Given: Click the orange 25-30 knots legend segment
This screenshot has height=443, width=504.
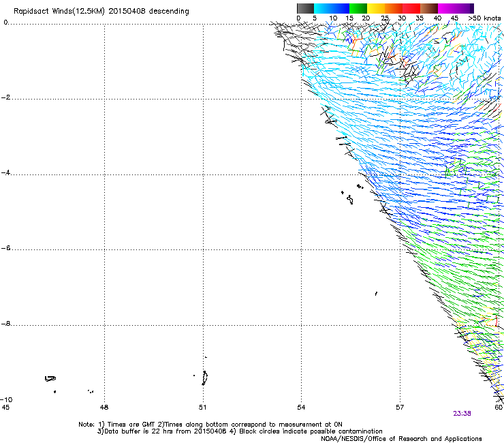Looking at the screenshot, I should pyautogui.click(x=394, y=8).
